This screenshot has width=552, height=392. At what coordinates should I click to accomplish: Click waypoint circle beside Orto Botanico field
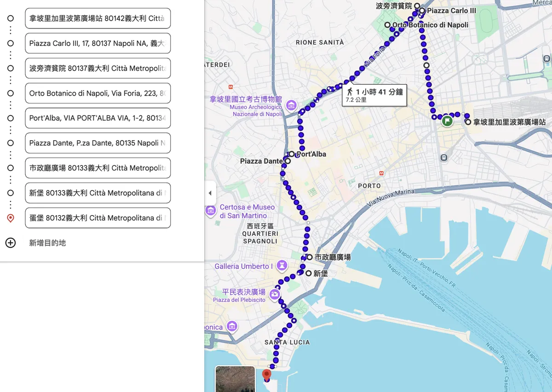click(x=11, y=93)
